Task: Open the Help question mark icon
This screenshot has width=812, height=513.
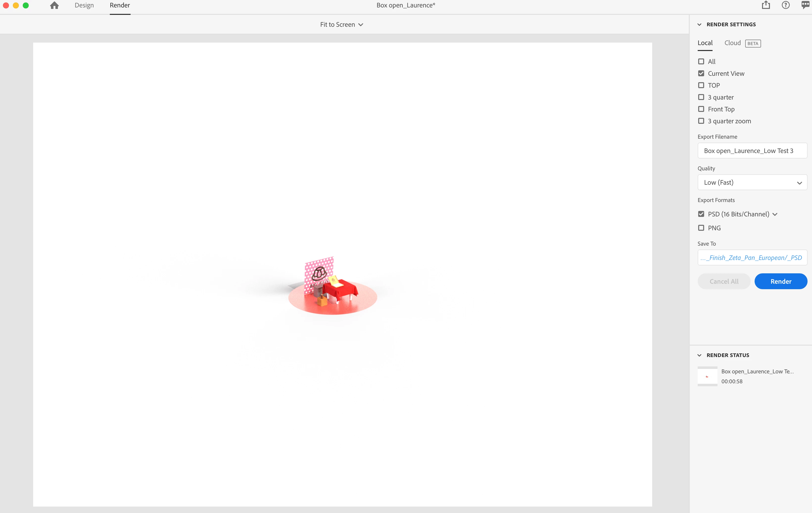Action: pyautogui.click(x=785, y=5)
